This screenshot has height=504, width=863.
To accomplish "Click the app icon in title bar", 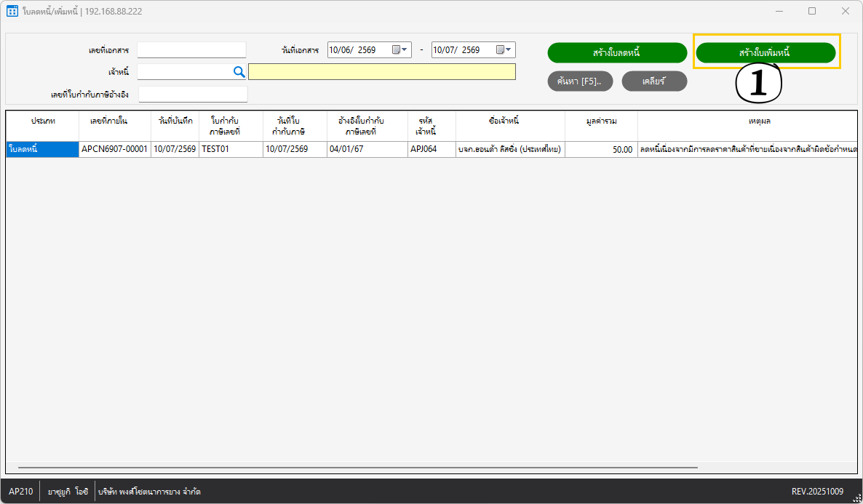I will pos(12,11).
